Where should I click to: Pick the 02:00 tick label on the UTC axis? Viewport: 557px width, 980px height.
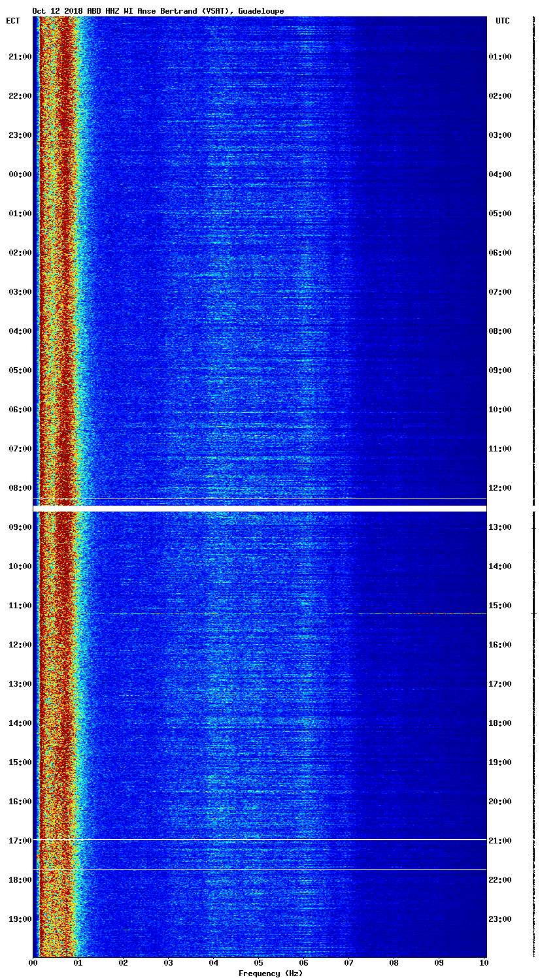500,96
